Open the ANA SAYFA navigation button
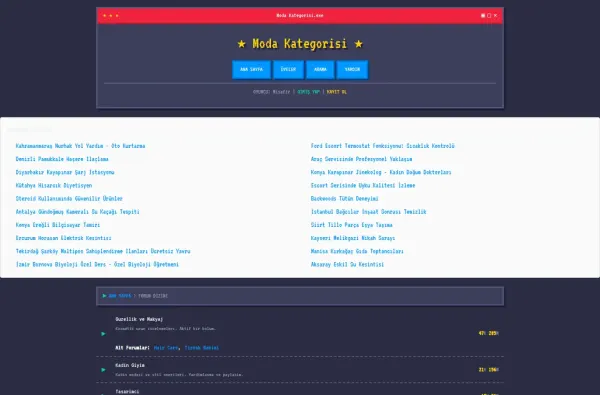 pyautogui.click(x=251, y=69)
